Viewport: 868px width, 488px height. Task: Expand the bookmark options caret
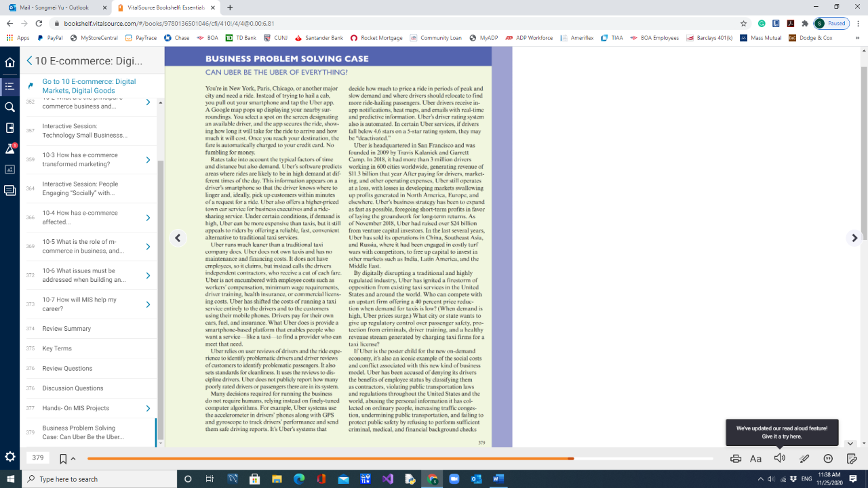(73, 459)
